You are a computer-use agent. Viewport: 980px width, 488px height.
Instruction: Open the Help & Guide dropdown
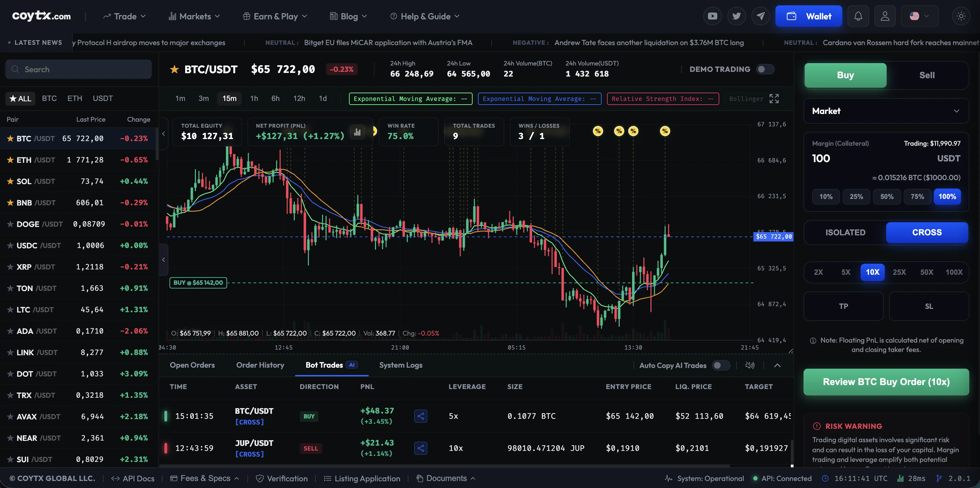[425, 16]
